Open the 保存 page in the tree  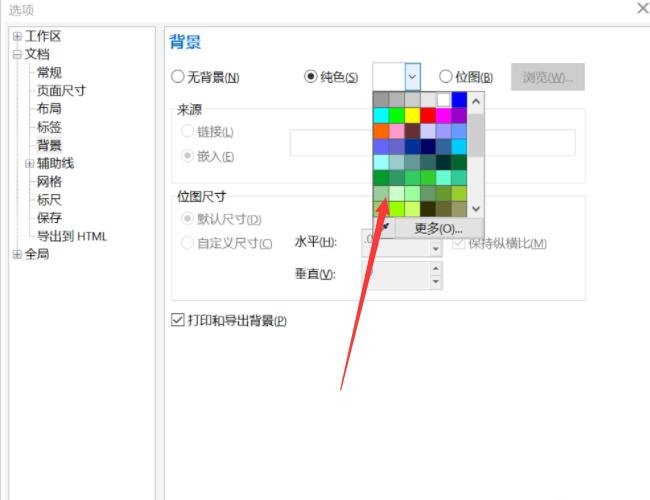(49, 218)
